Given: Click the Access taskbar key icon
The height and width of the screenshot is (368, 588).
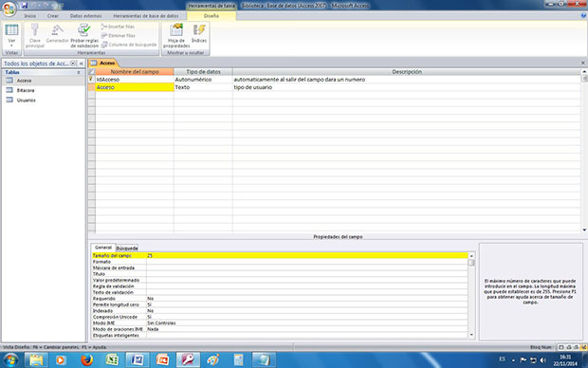Looking at the screenshot, I should tap(188, 360).
